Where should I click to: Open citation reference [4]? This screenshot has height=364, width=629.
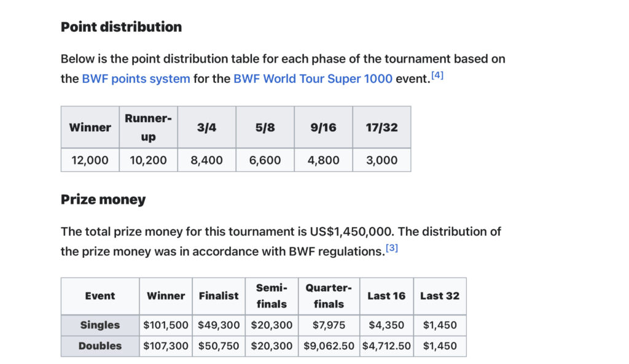[437, 75]
